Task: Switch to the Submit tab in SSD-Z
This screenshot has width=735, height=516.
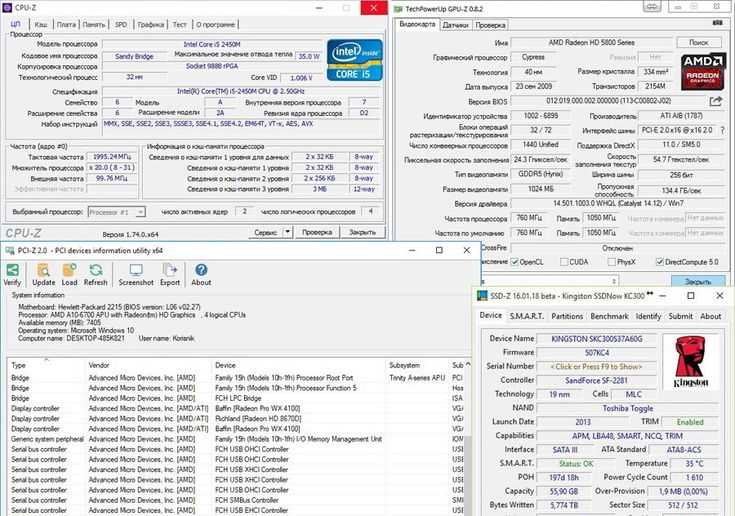Action: [680, 316]
